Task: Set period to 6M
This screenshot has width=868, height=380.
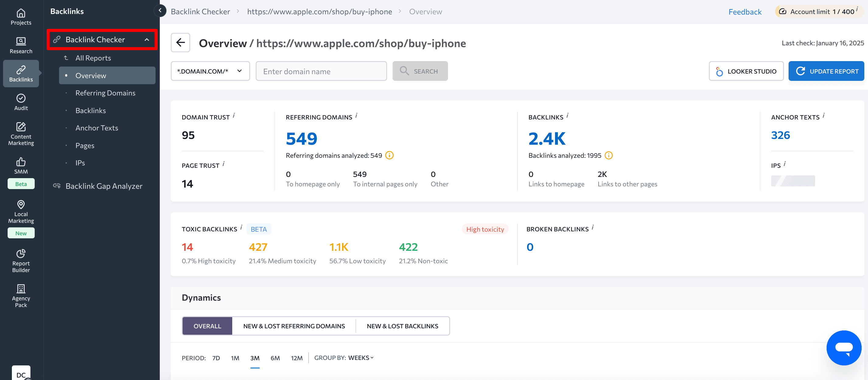Action: [x=275, y=358]
